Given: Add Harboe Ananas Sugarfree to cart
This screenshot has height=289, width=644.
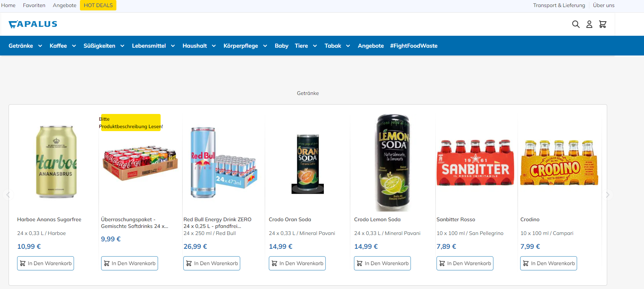Looking at the screenshot, I should [x=45, y=263].
